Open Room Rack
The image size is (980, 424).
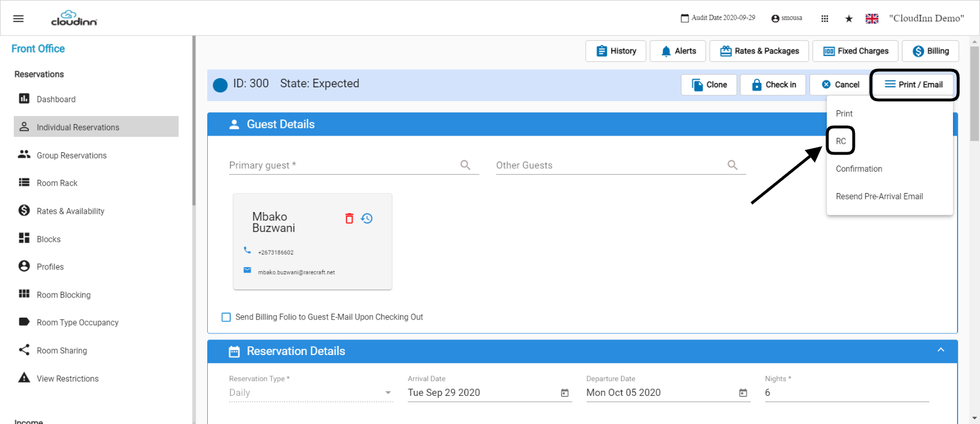point(96,183)
